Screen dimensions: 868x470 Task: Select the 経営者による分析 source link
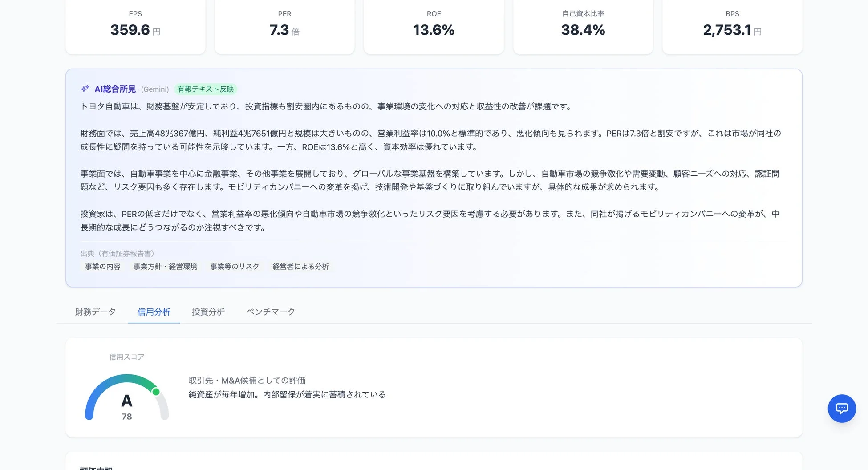(300, 266)
